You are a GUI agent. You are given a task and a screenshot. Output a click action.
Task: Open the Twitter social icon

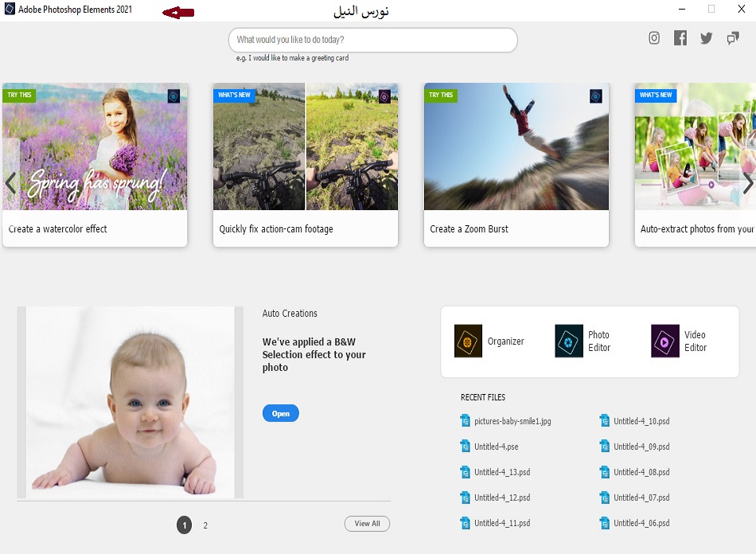pos(706,38)
